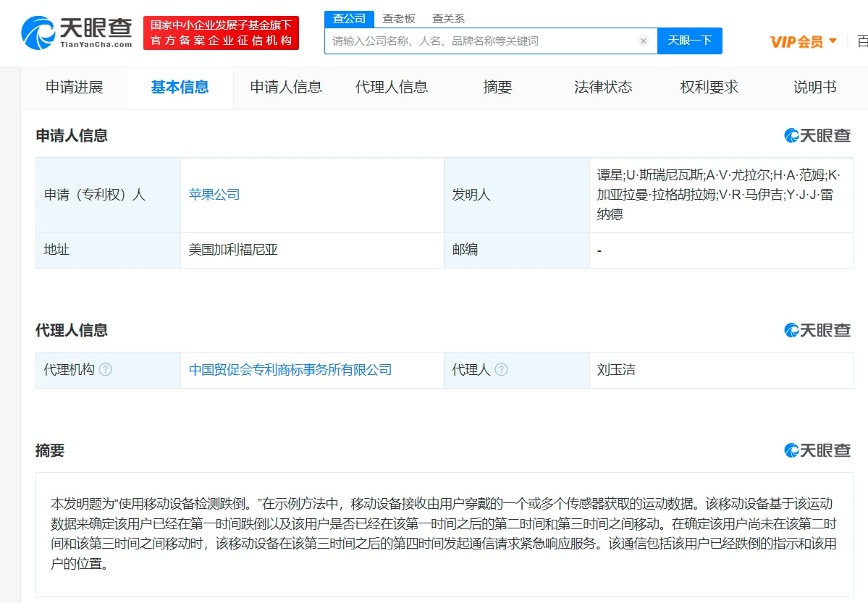Open the TianYanCha logo homepage

[x=77, y=33]
